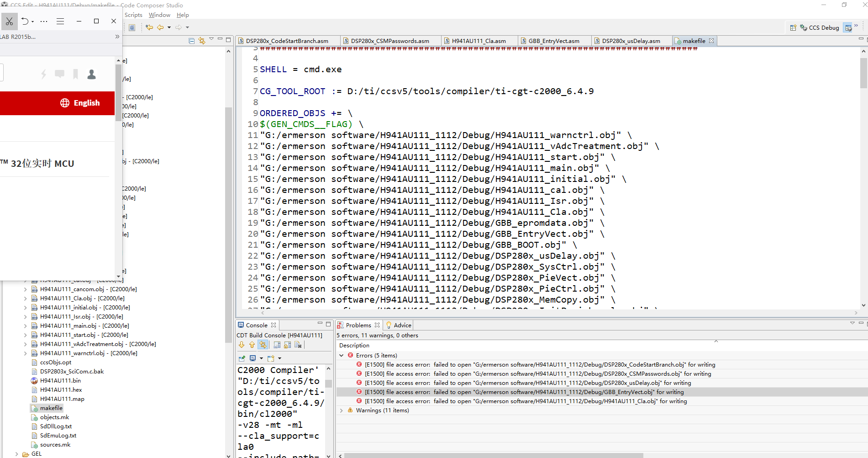Open the three-dots more menu in the overlay window

coord(44,21)
